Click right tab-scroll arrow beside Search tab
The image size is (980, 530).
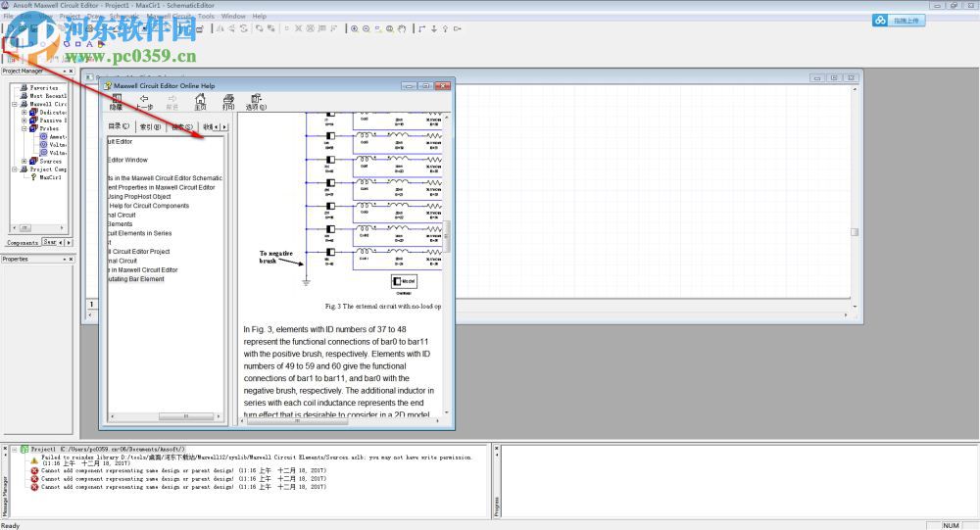point(69,243)
